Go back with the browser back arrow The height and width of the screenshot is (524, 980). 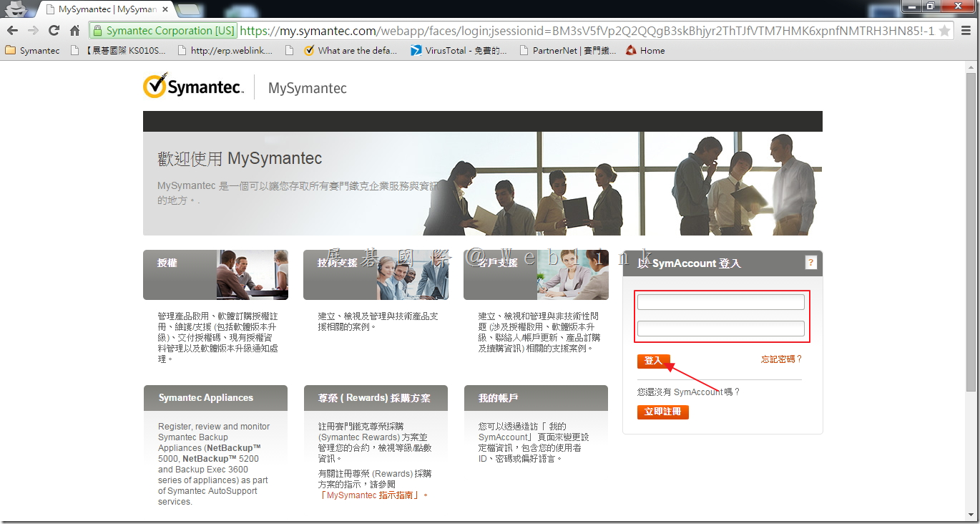click(12, 31)
